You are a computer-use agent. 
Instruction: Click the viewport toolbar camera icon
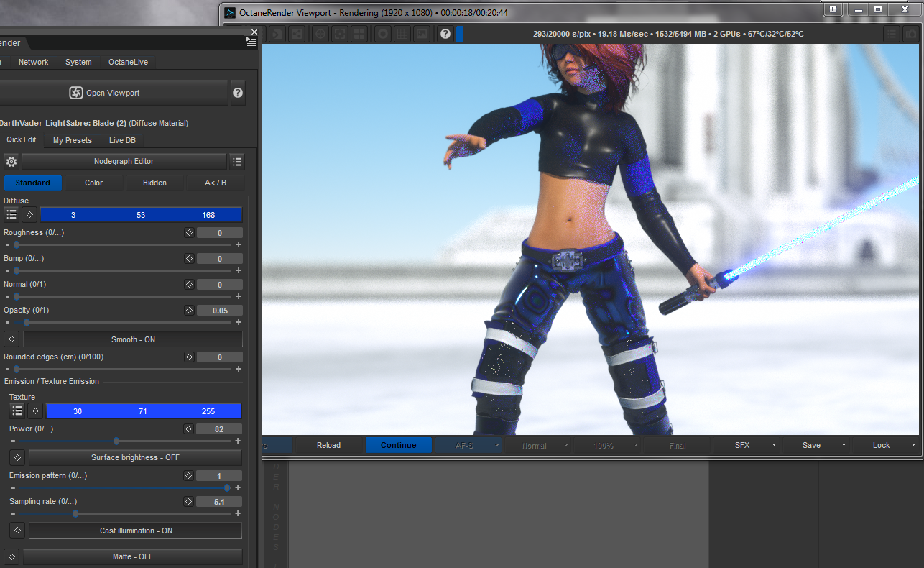click(911, 34)
